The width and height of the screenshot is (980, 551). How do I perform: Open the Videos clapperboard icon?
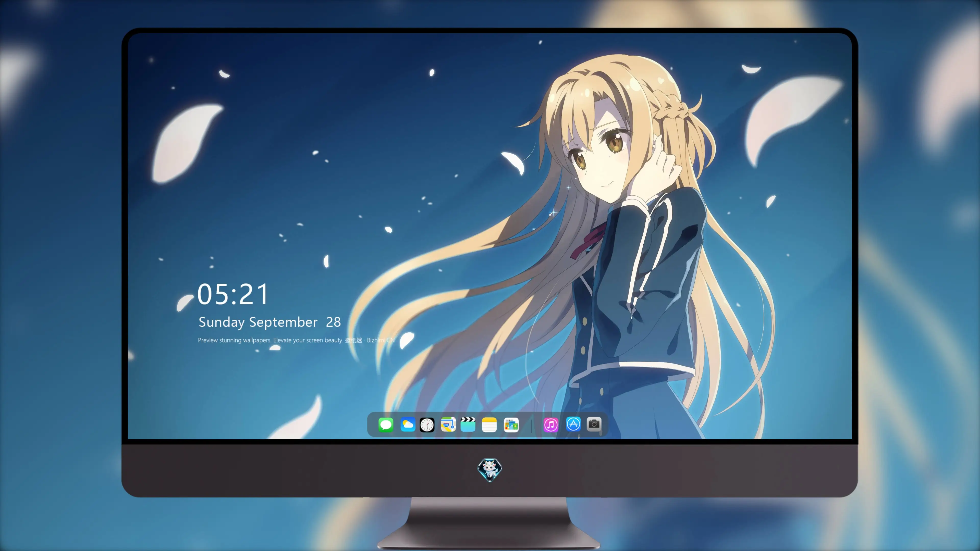pyautogui.click(x=468, y=424)
